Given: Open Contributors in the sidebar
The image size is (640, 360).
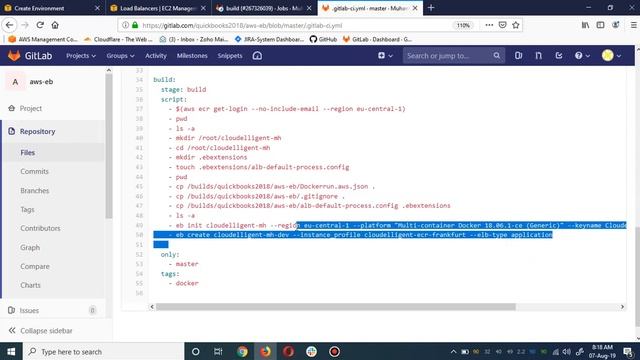Looking at the screenshot, I should (40, 228).
